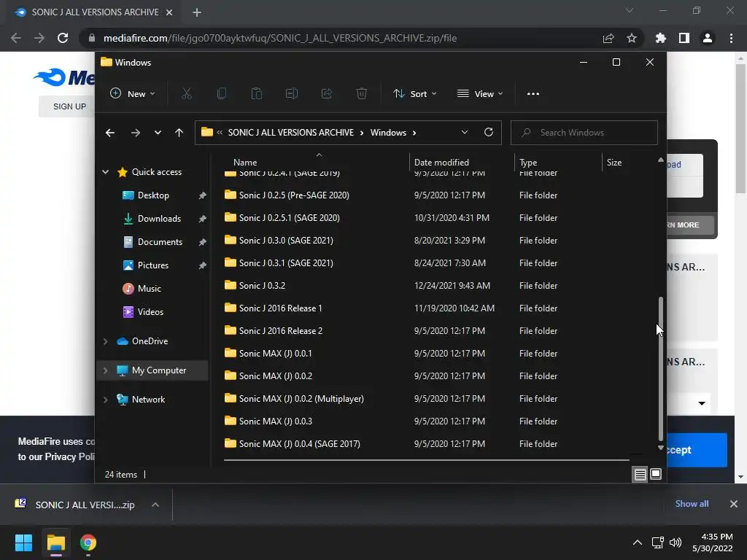This screenshot has height=560, width=747.
Task: Expand the My Computer tree node
Action: [105, 370]
